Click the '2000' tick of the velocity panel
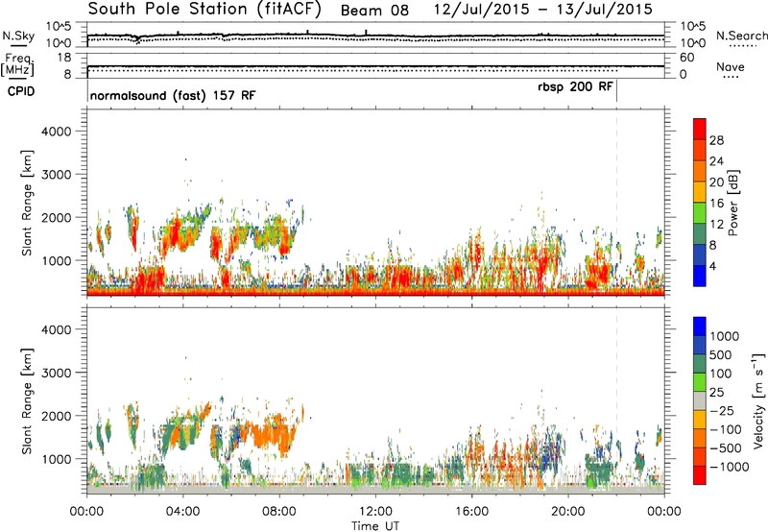Viewport: 768px width, 532px height. coord(56,416)
